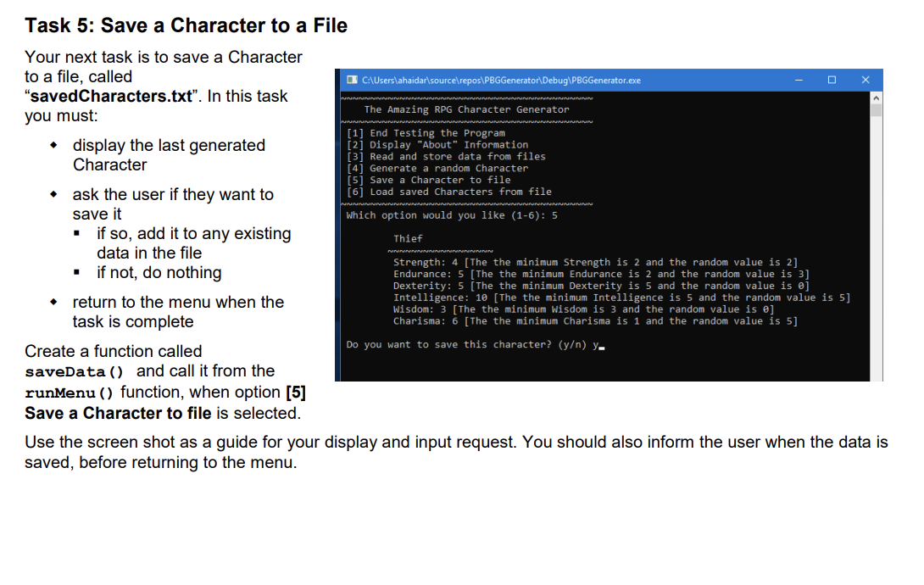924x585 pixels.
Task: Click sub-bullet 'if so, add it to any existing data'
Action: [194, 243]
